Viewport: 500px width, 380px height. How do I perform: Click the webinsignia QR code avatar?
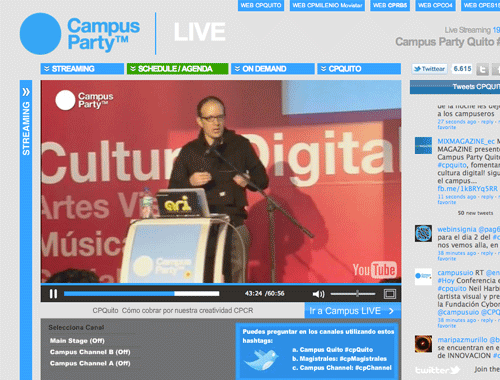point(423,233)
